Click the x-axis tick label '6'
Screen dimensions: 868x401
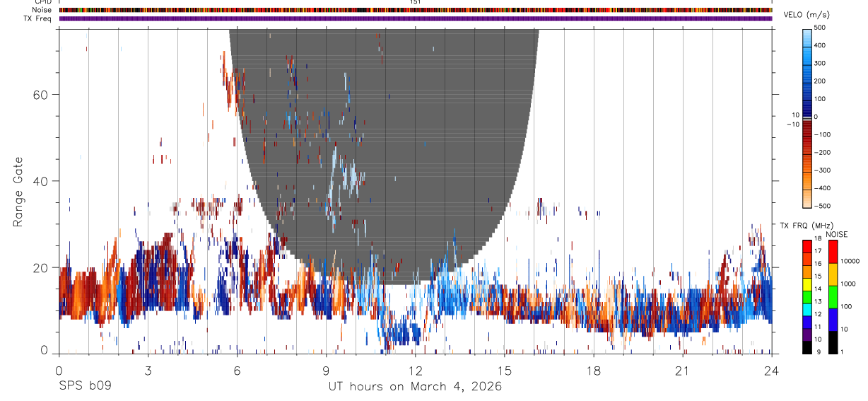click(x=237, y=370)
